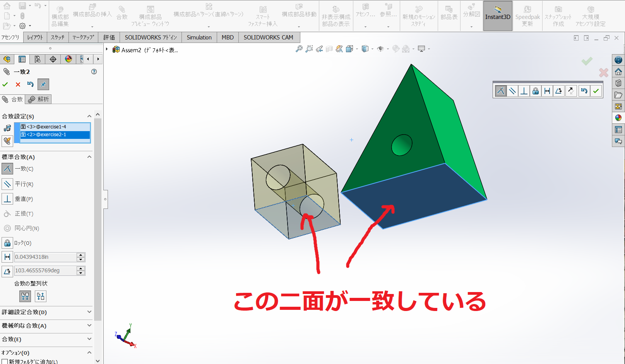The height and width of the screenshot is (364, 625).
Task: Accept the mate with green checkmark in PropertyManager
Action: pos(5,84)
